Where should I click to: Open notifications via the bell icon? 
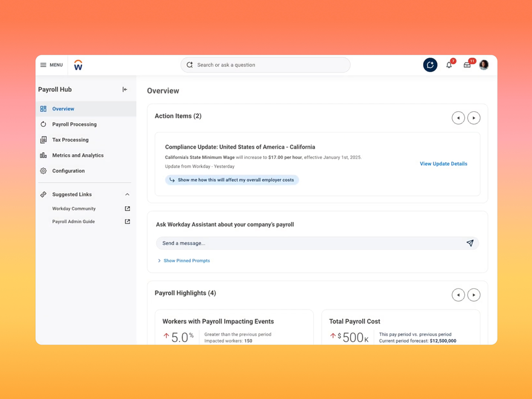(x=449, y=65)
